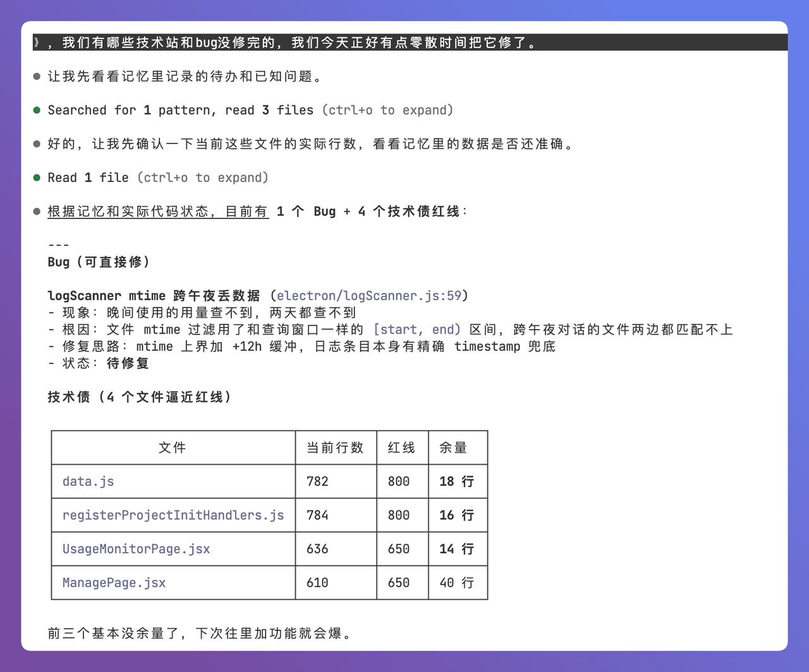Image resolution: width=809 pixels, height=672 pixels.
Task: Click the [start, end] code reference link
Action: click(417, 329)
